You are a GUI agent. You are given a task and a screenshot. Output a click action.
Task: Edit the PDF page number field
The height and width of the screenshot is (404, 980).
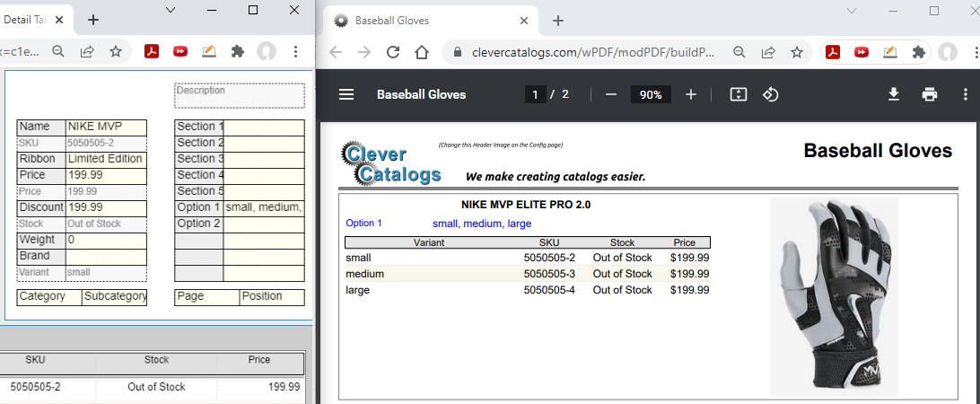tap(535, 94)
